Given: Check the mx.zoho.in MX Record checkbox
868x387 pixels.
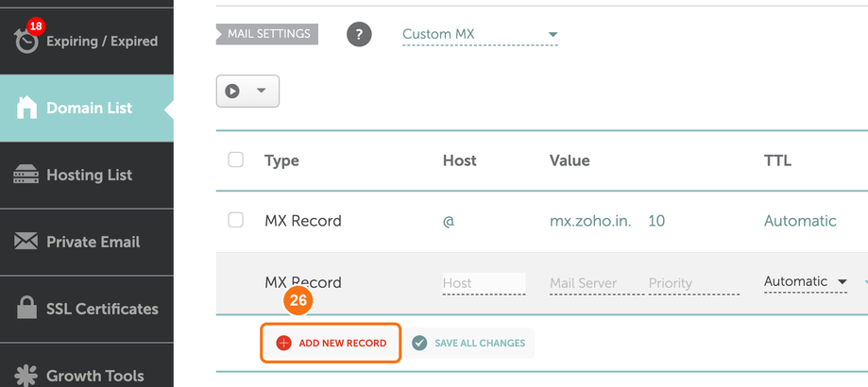Looking at the screenshot, I should point(236,220).
